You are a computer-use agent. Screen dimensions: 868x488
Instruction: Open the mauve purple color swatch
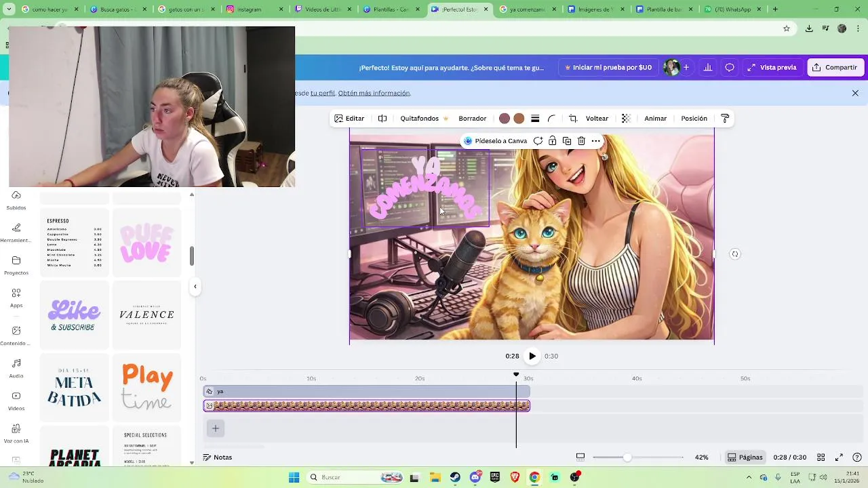[x=505, y=119]
